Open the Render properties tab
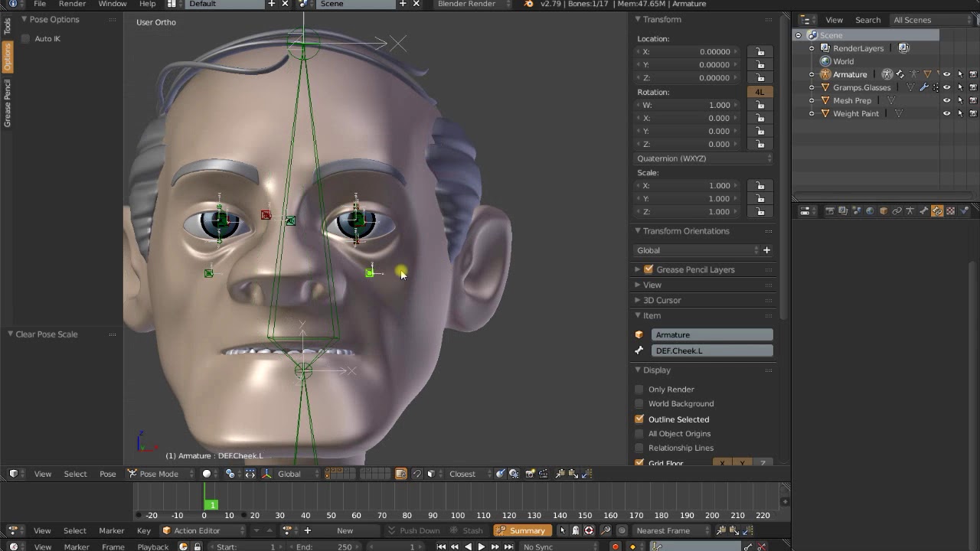The width and height of the screenshot is (980, 551). tap(829, 211)
